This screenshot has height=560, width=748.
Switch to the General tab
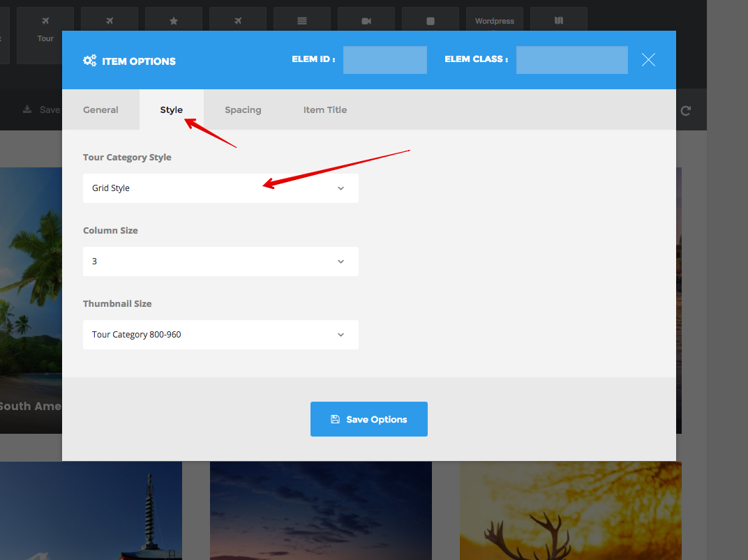point(100,109)
